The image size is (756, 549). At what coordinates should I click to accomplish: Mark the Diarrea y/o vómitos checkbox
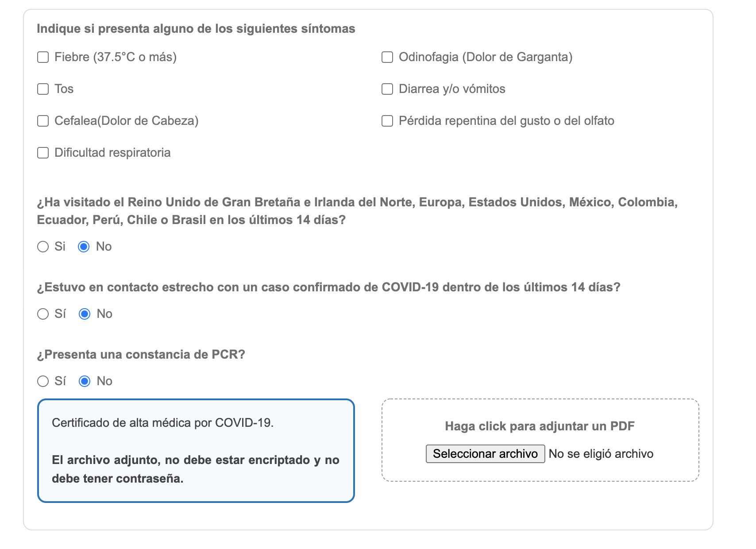click(x=387, y=89)
